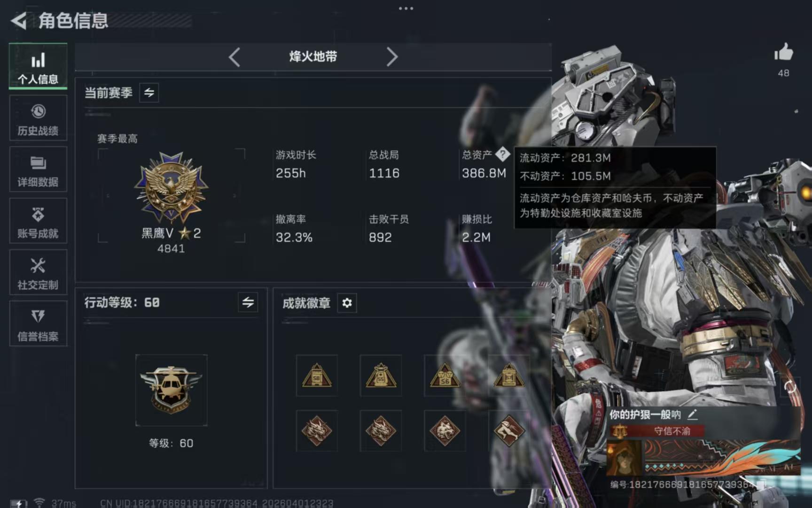812x508 pixels.
Task: Open the 总资产 question mark help icon
Action: [502, 154]
